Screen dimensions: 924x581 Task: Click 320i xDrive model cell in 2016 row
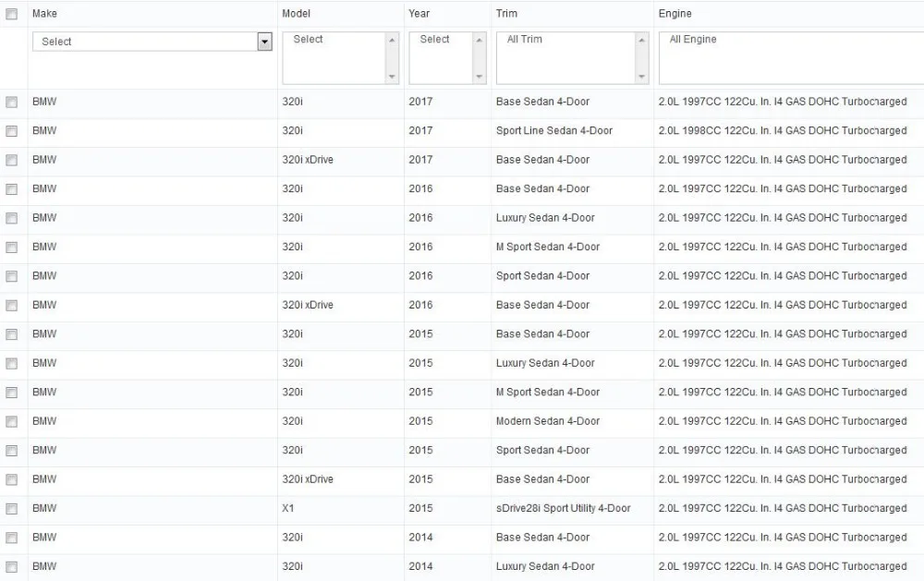click(x=308, y=305)
